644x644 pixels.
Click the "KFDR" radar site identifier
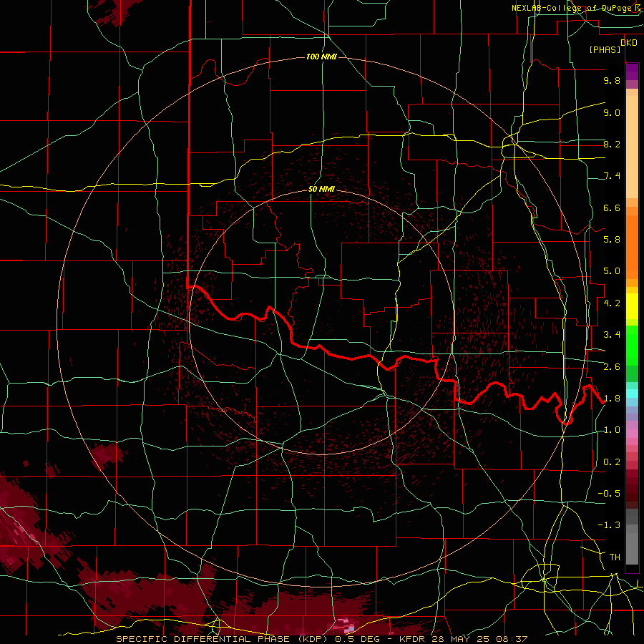click(414, 639)
